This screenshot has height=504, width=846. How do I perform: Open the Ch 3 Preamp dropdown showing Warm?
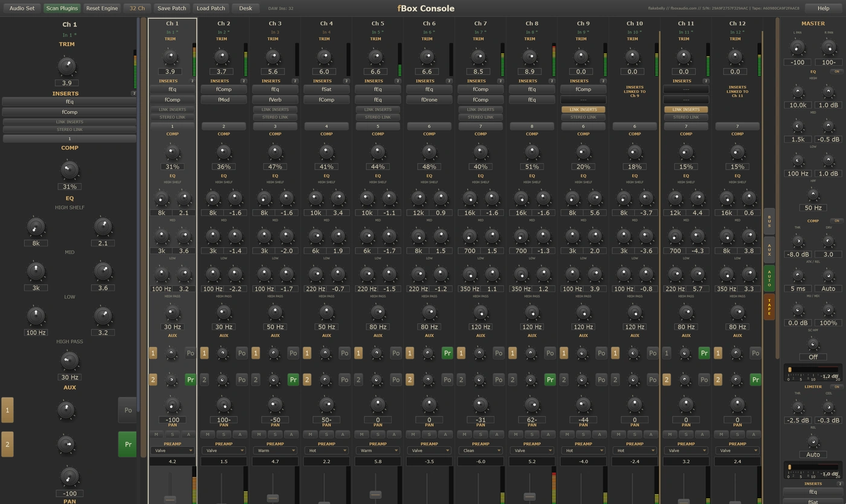[x=275, y=450]
